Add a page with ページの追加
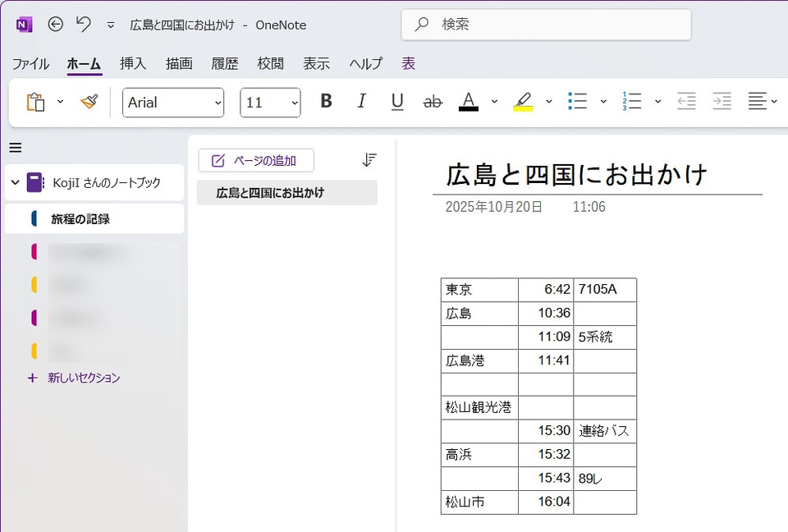This screenshot has height=532, width=788. click(256, 160)
